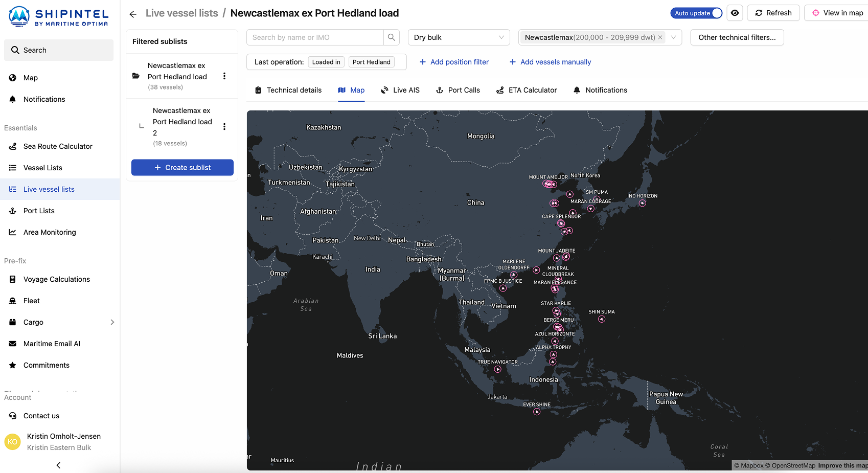The image size is (868, 473).
Task: Open the Dry bulk segment dropdown
Action: pyautogui.click(x=458, y=37)
